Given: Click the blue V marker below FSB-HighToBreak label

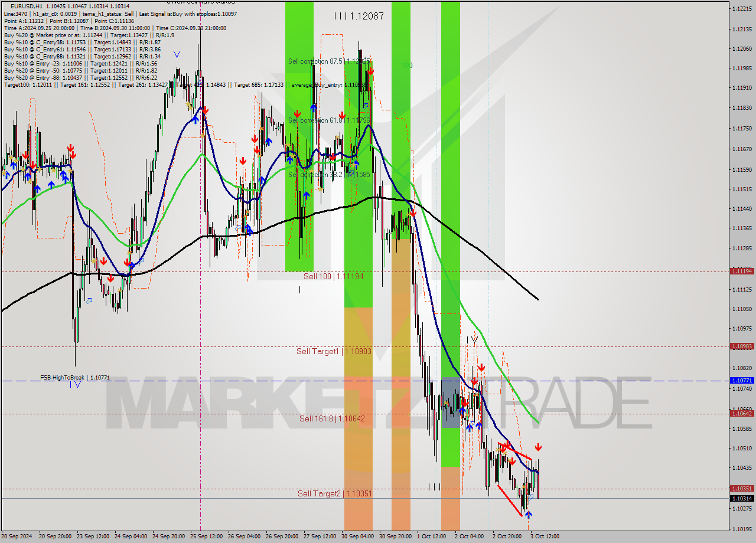Looking at the screenshot, I should click(77, 385).
